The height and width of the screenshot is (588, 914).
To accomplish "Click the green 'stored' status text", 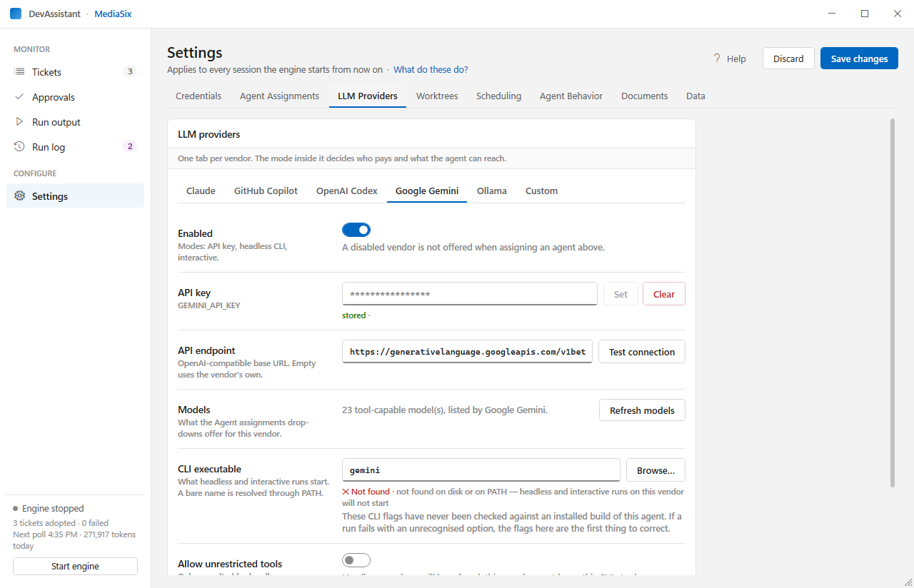I will pyautogui.click(x=354, y=315).
